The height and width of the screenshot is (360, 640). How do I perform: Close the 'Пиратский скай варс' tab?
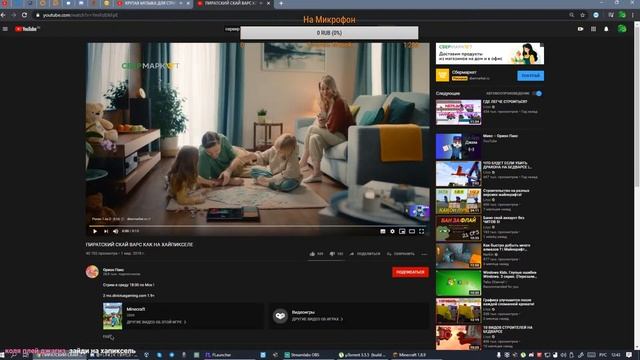tap(269, 3)
